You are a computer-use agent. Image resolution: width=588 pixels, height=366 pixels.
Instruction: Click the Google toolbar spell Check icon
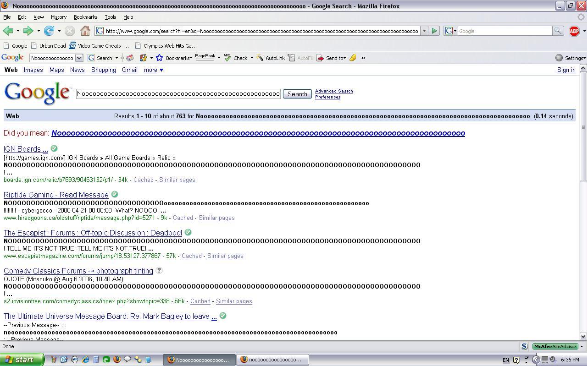(x=227, y=58)
